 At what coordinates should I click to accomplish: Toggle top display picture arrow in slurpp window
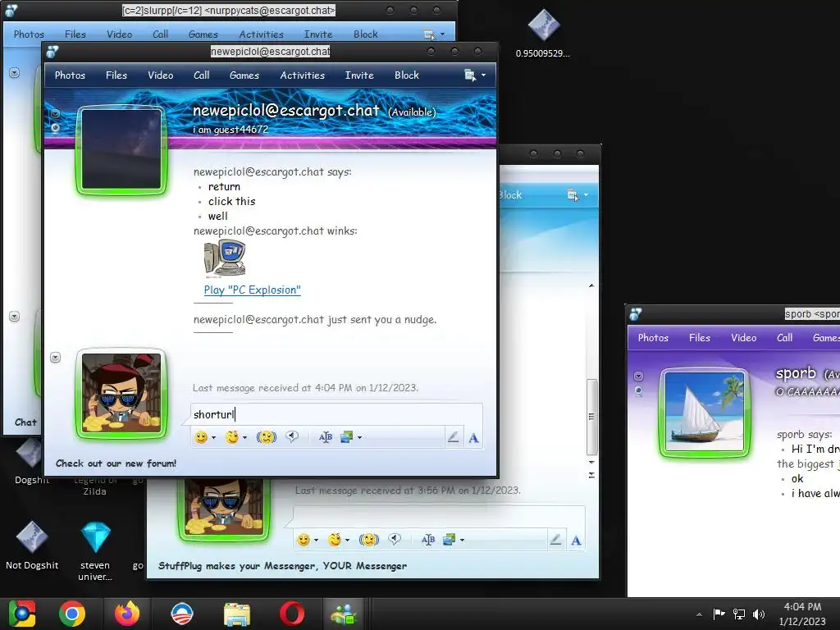click(x=15, y=72)
